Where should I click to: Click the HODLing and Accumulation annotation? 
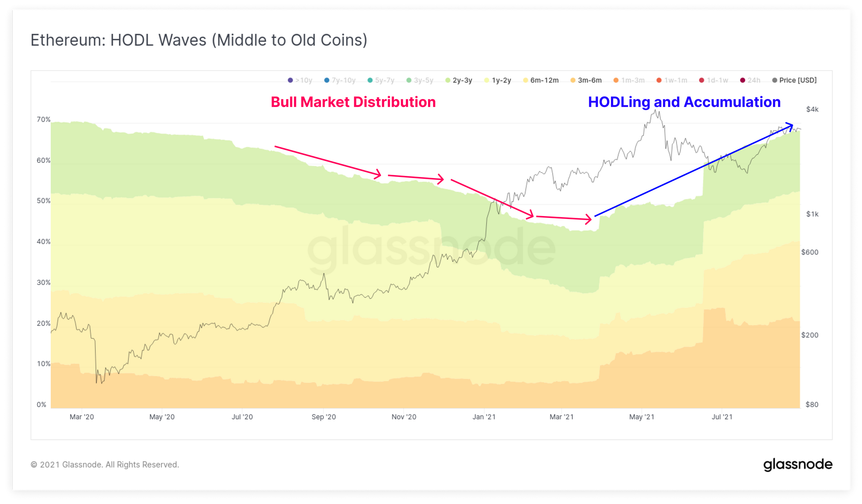point(684,102)
